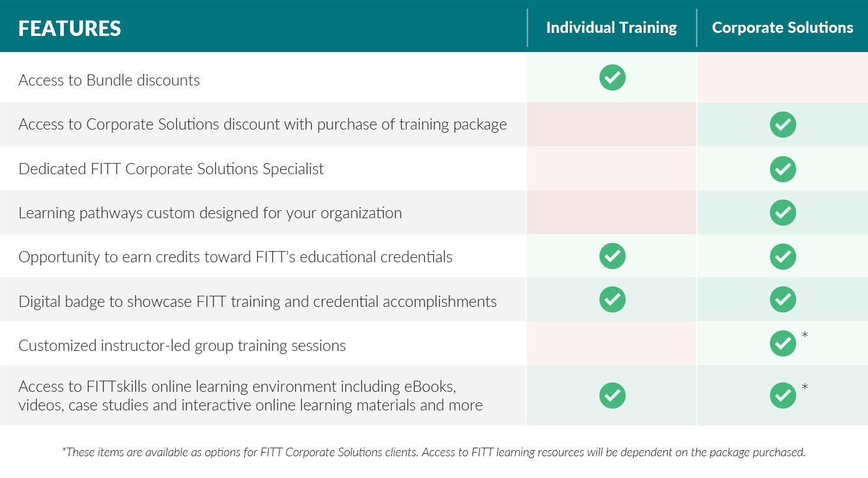Image resolution: width=868 pixels, height=478 pixels.
Task: Click Corporate checkmark for custom learning pathways
Action: (x=783, y=213)
